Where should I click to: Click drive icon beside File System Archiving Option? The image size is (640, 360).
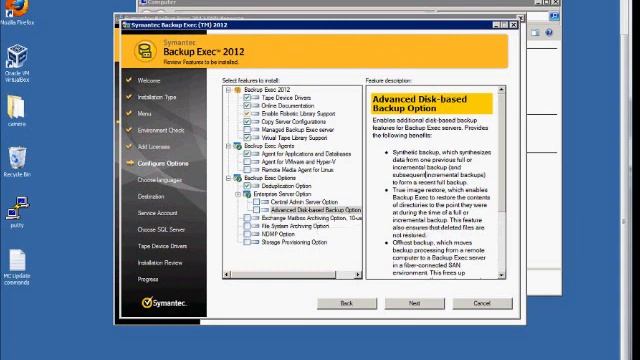[256, 226]
